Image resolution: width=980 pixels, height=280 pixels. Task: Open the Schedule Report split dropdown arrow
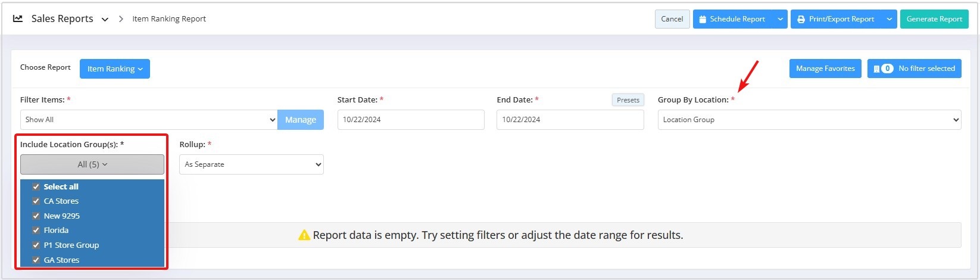click(780, 19)
